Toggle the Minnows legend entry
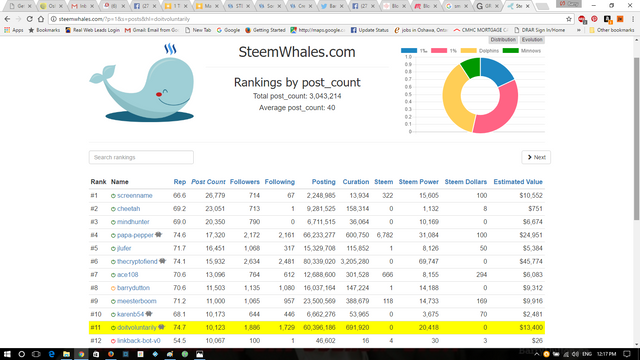 coord(522,51)
